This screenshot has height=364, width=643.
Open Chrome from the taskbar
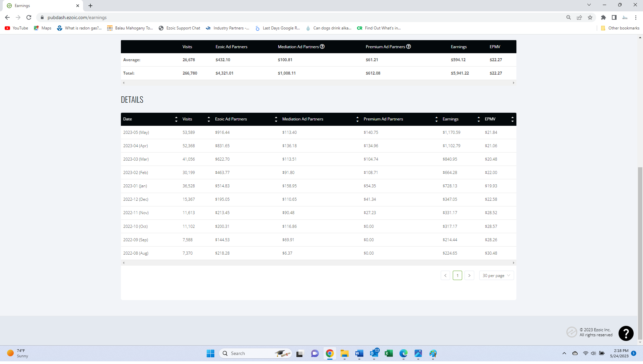(330, 354)
